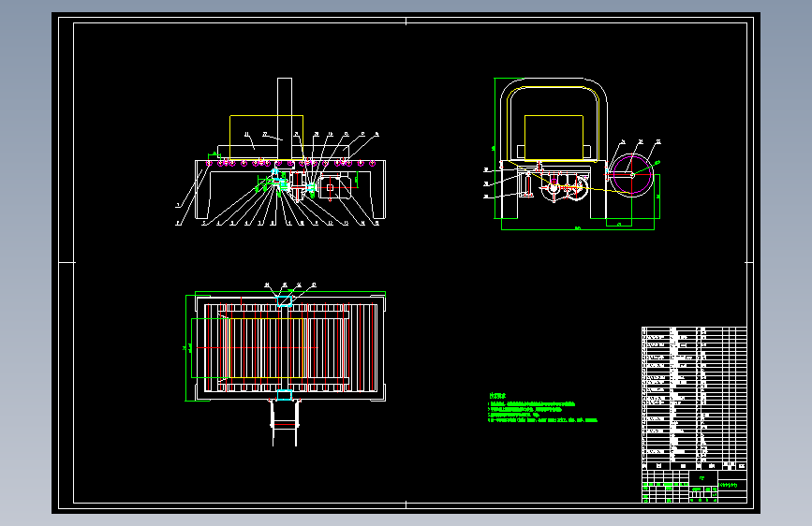
Task: Click the green technical notes text block
Action: (542, 408)
